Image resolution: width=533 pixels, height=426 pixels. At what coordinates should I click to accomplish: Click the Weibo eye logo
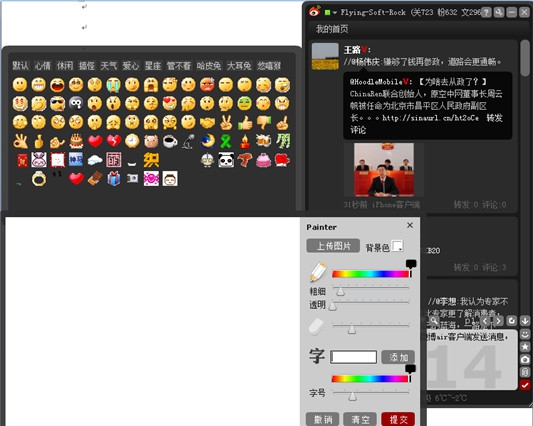[314, 11]
